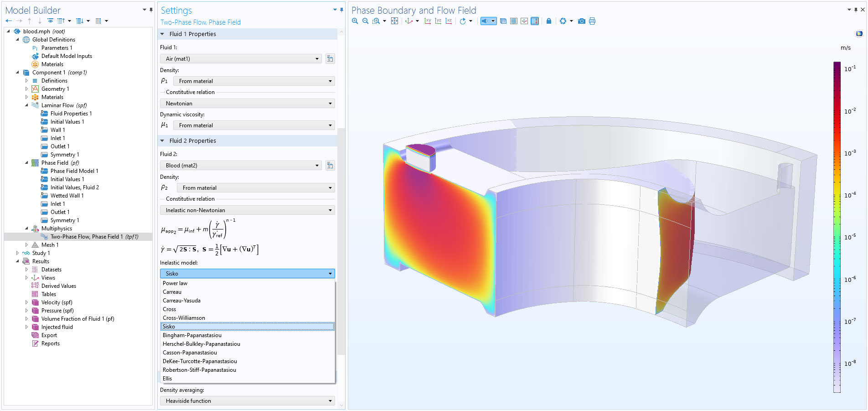Open the Density averaging dropdown

point(247,401)
